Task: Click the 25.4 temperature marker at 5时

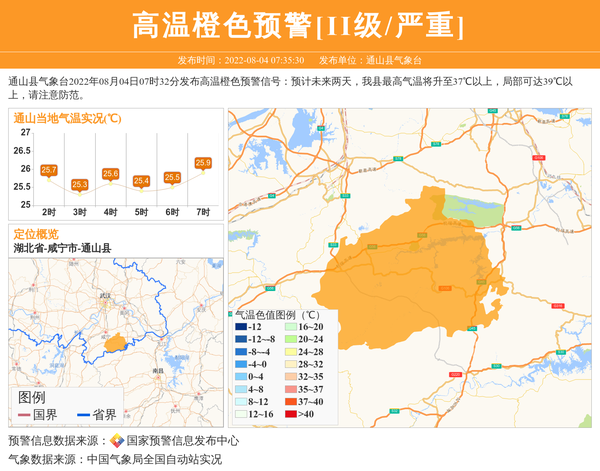Action: point(142,181)
